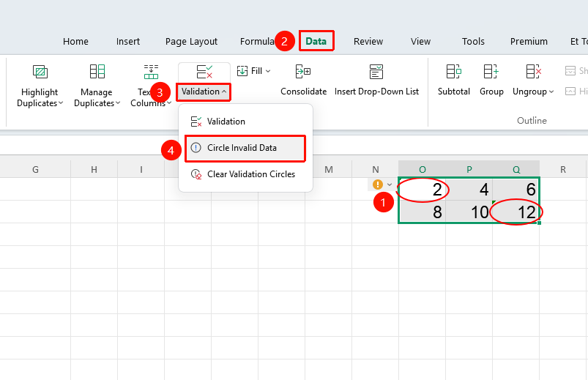
Task: Click the Consolidate label
Action: pos(303,92)
